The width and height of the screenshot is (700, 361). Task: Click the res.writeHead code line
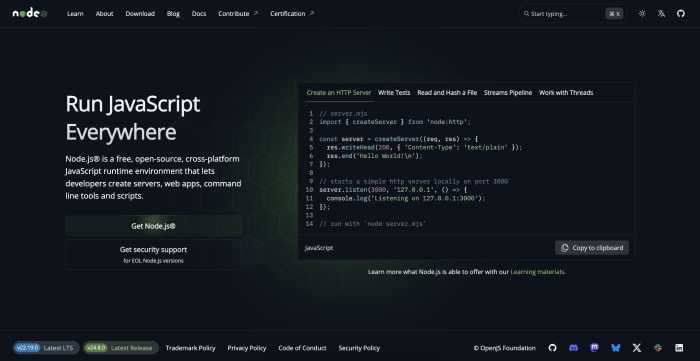pos(424,147)
